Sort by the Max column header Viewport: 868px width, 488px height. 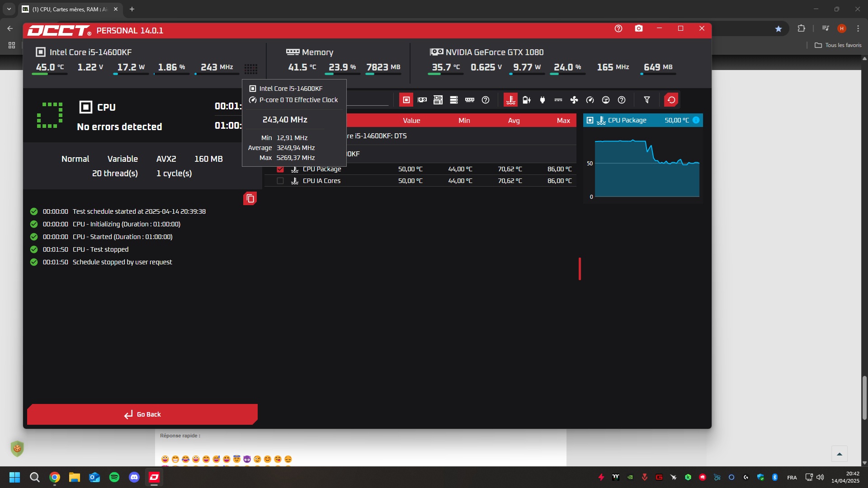[563, 121]
